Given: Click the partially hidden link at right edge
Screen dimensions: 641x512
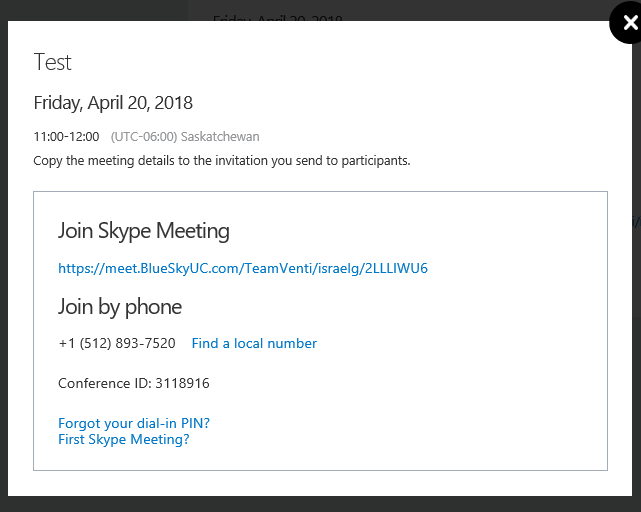Looking at the screenshot, I should click(x=636, y=222).
